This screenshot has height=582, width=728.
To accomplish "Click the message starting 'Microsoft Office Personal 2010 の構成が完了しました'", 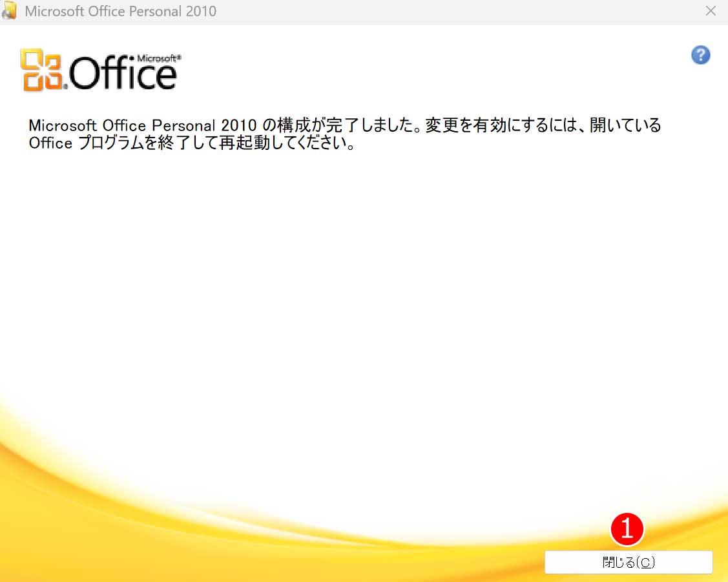I will pos(345,134).
